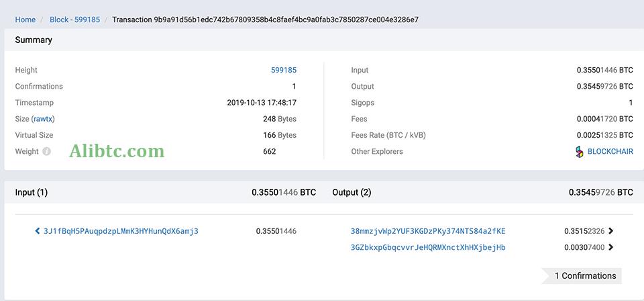Click the left chevron before the input address
The image size is (644, 301).
[38, 231]
